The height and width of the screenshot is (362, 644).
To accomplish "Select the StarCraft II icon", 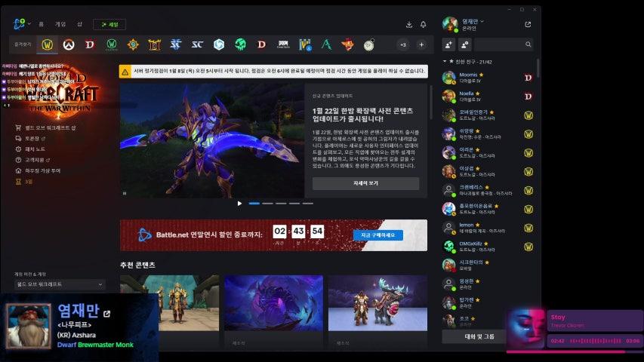I will [176, 44].
